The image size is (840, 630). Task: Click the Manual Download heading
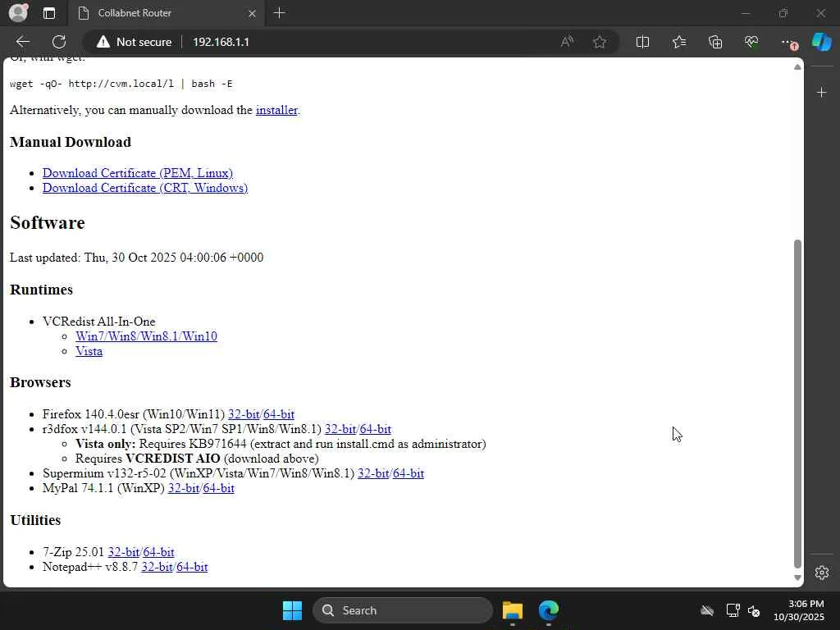pos(71,142)
